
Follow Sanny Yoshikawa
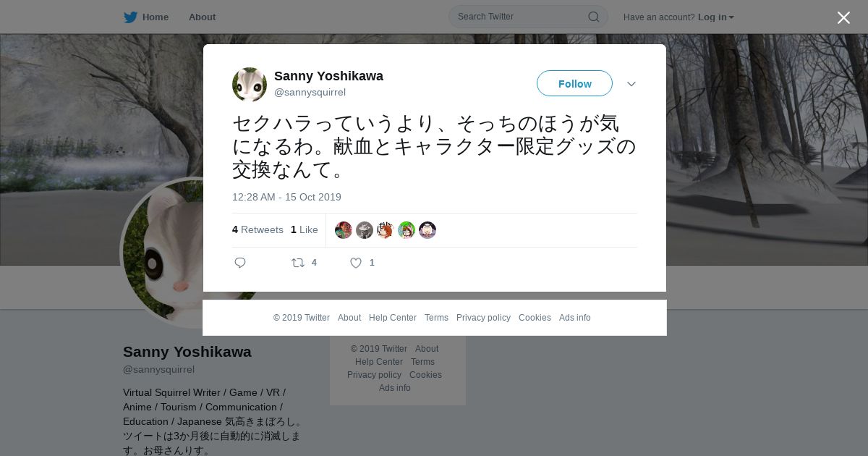click(574, 83)
